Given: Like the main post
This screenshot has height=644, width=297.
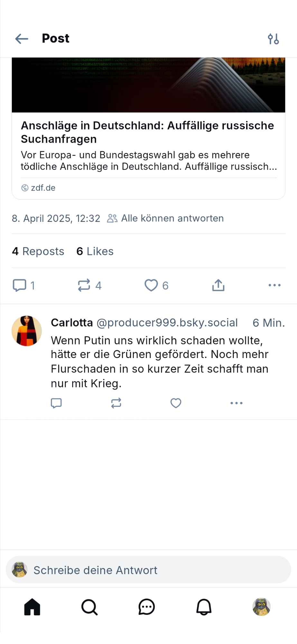Looking at the screenshot, I should (x=151, y=285).
